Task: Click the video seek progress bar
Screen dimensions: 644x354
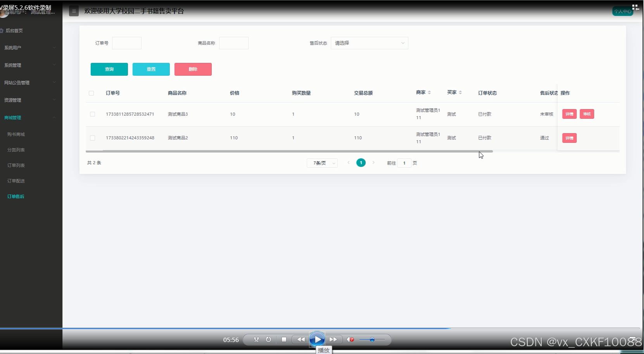Action: coord(320,328)
